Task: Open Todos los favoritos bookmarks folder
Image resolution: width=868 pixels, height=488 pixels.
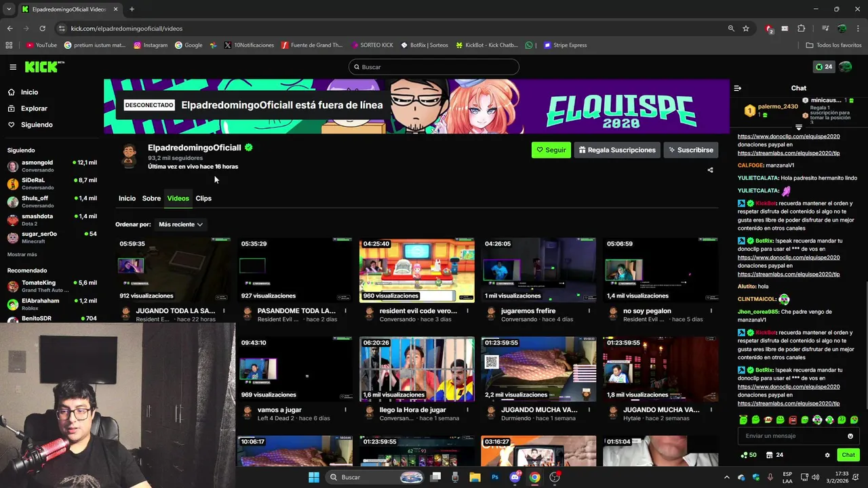Action: (x=833, y=45)
